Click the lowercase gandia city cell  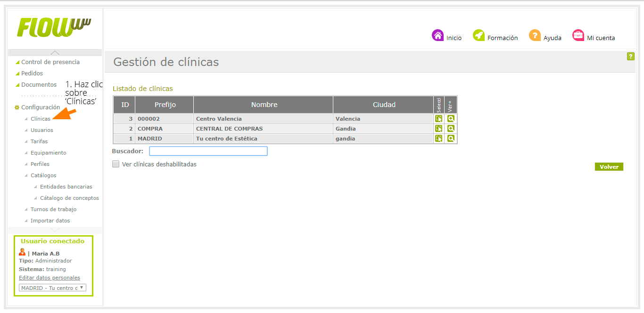[384, 139]
